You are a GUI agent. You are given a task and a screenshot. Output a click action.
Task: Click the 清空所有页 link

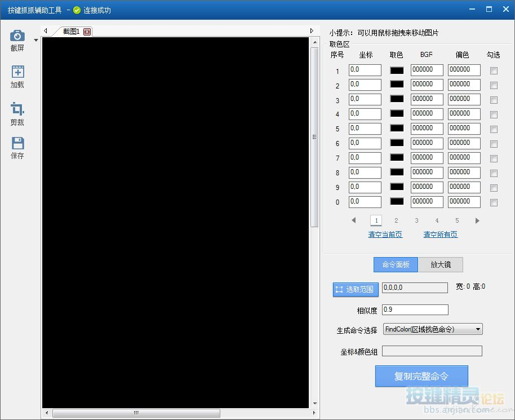[x=440, y=235]
